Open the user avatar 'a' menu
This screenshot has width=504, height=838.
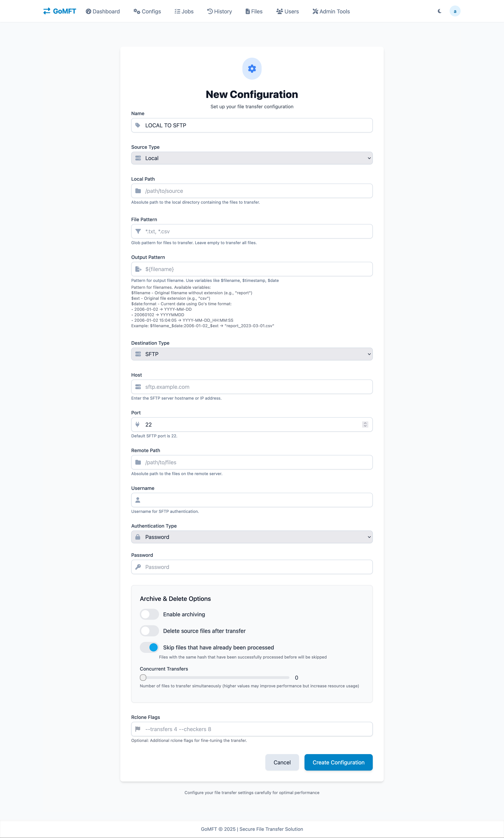coord(455,11)
